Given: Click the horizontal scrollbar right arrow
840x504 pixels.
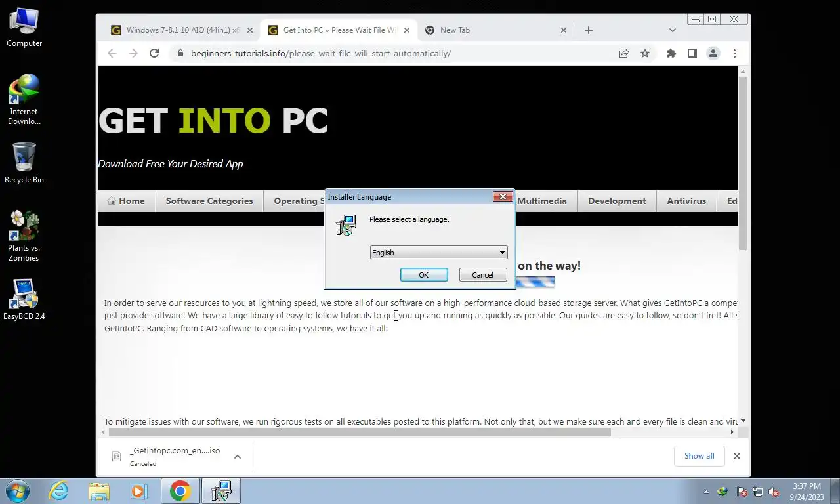Looking at the screenshot, I should pyautogui.click(x=732, y=432).
